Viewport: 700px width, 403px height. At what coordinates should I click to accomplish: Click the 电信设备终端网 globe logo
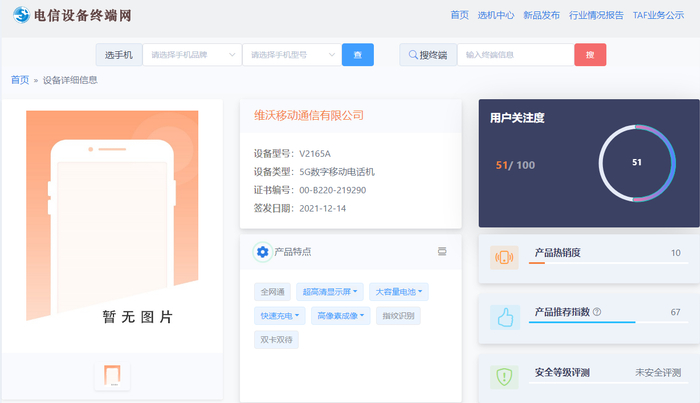[x=20, y=15]
